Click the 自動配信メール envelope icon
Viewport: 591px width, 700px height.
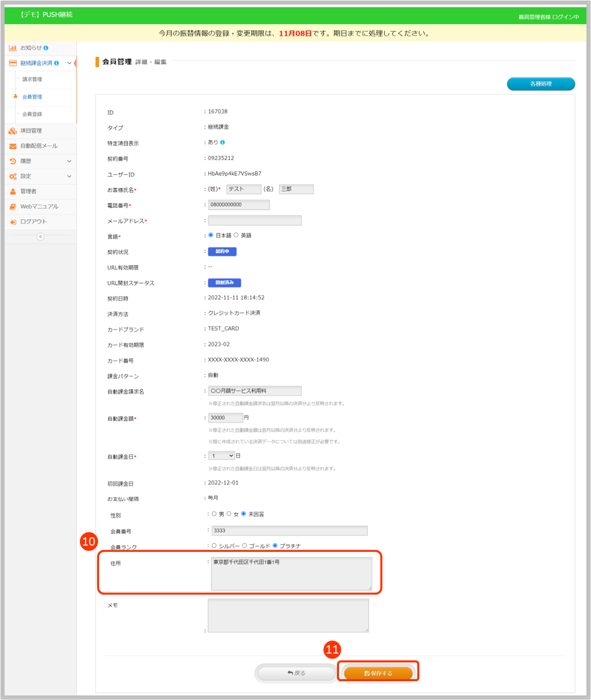[13, 146]
